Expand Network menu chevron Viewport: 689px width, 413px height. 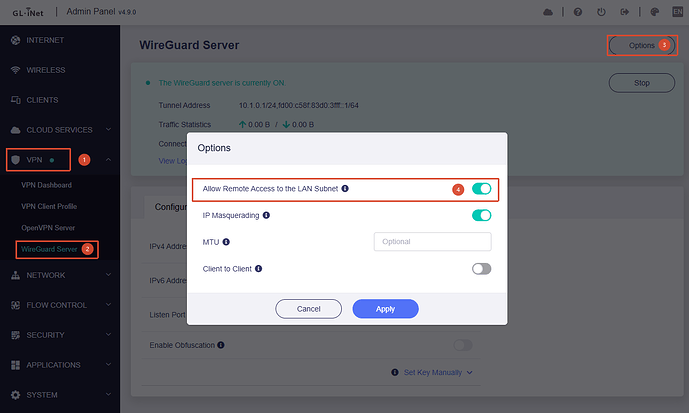tap(108, 275)
